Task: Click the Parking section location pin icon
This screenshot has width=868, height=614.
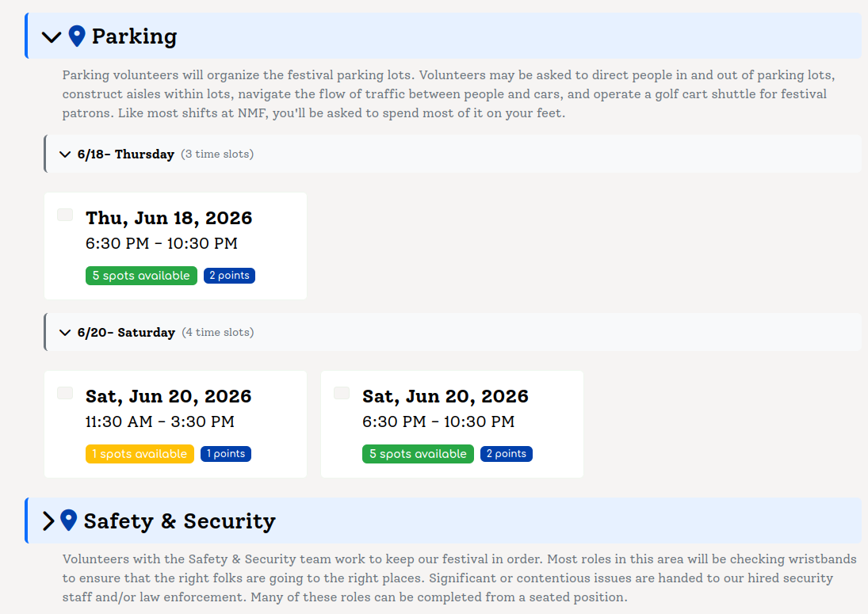Action: coord(77,36)
